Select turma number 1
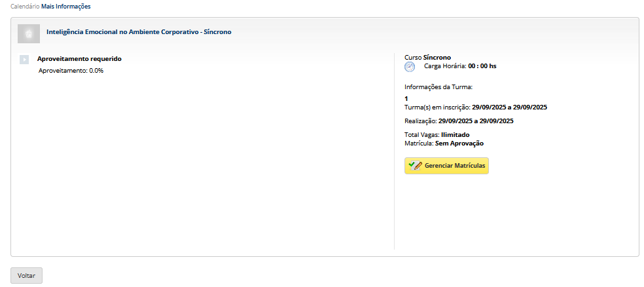Screen dimensions: 644x287 click(x=406, y=99)
